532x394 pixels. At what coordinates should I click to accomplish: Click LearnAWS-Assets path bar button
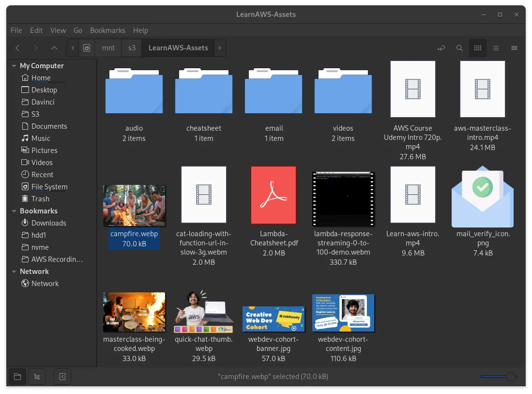click(x=178, y=48)
